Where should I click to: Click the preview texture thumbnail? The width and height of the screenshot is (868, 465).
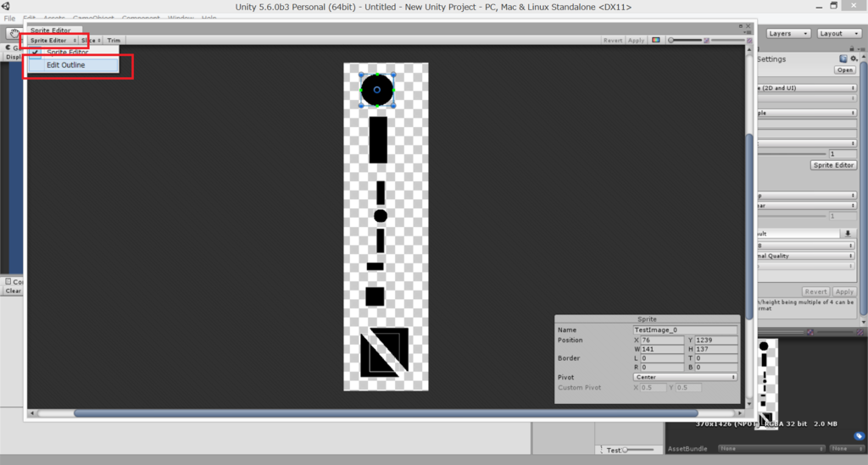click(x=766, y=383)
